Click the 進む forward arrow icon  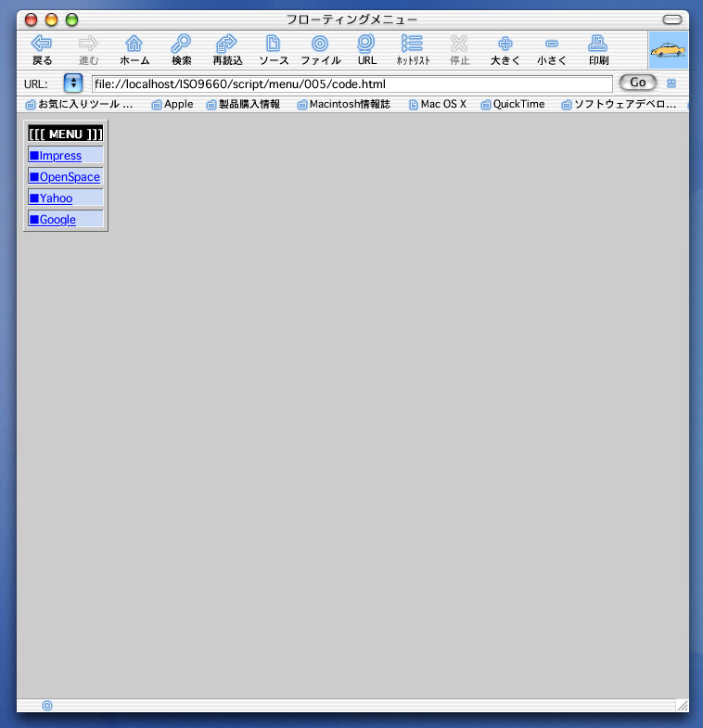[x=88, y=44]
